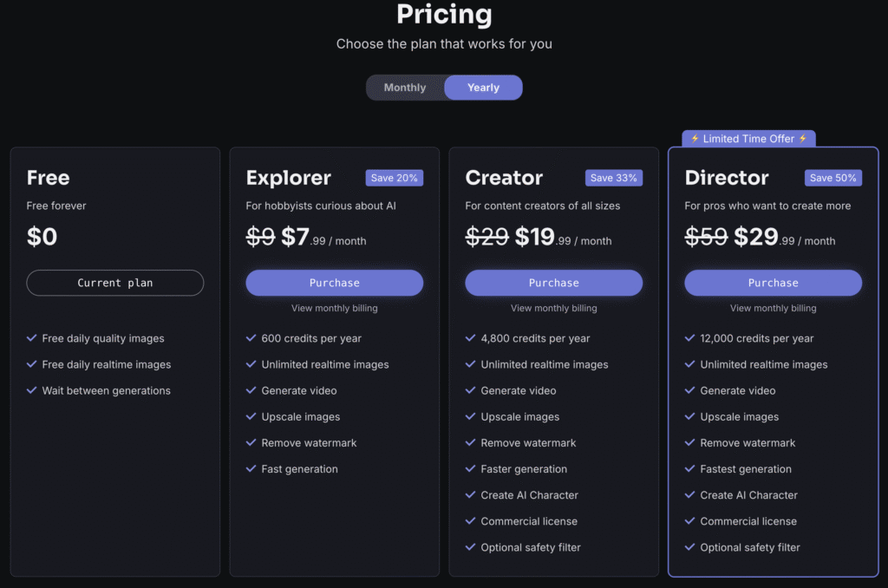Click the Limited Time Offer banner

coord(748,139)
